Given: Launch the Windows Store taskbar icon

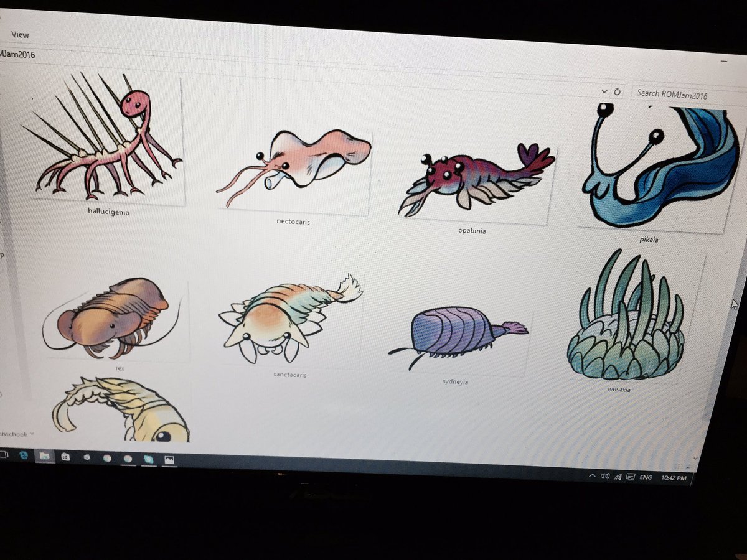Looking at the screenshot, I should click(x=65, y=459).
